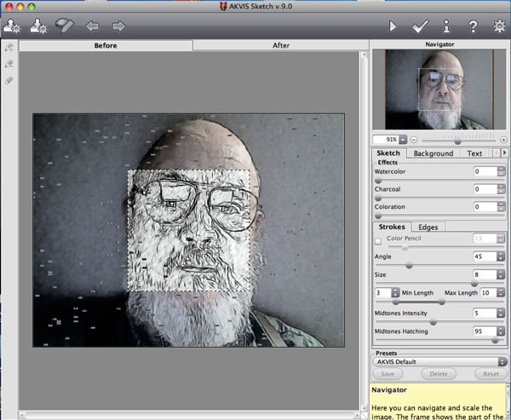Apply the result with the checkmark icon

(420, 26)
